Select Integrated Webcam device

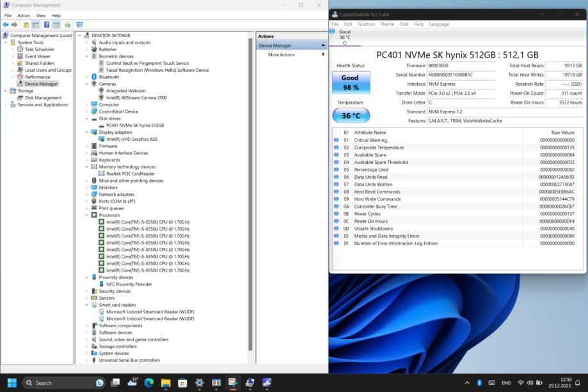(125, 91)
